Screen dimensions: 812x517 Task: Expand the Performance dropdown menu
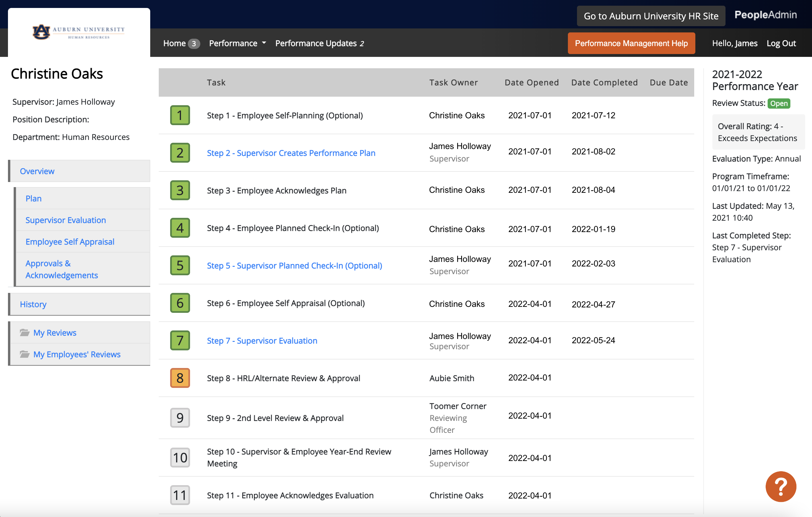(x=237, y=43)
